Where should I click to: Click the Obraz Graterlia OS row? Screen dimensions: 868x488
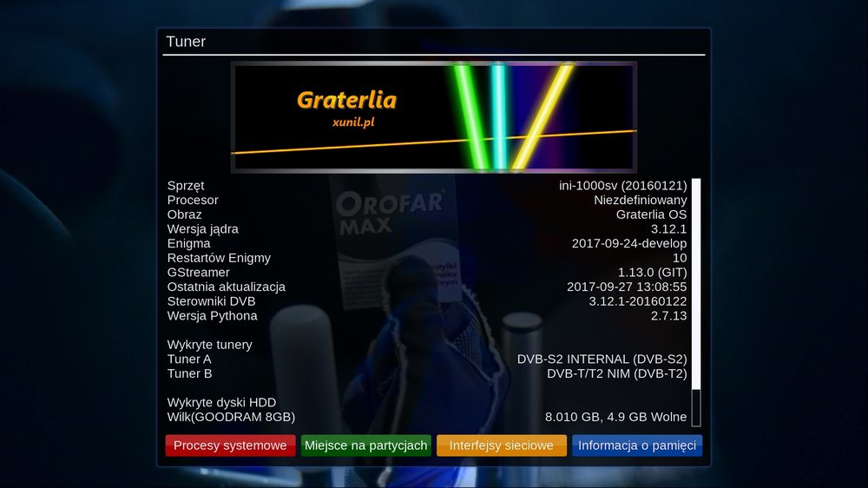tap(427, 214)
